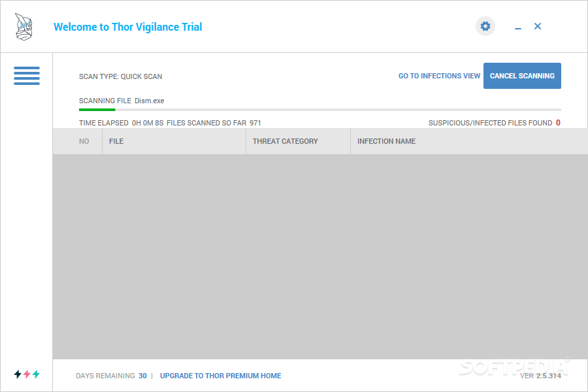Click the 'SCAN TYPE: QUICK SCAN' label
This screenshot has width=588, height=392.
tap(120, 76)
